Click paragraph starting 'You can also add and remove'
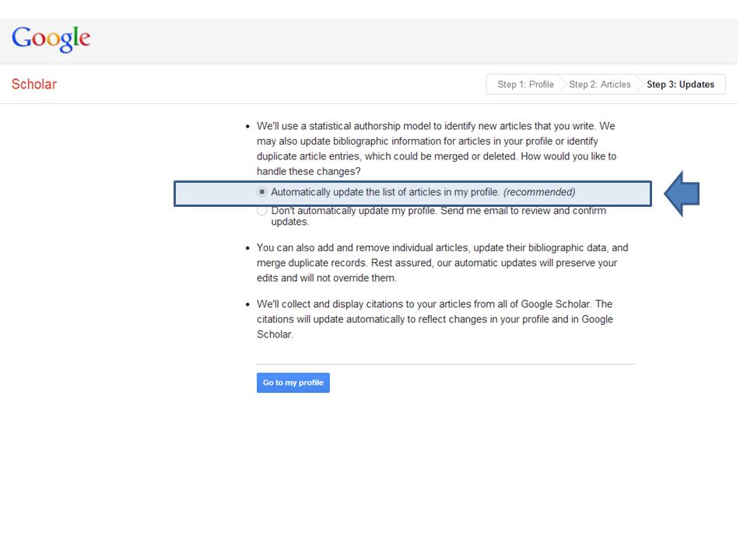The height and width of the screenshot is (560, 747). click(442, 263)
